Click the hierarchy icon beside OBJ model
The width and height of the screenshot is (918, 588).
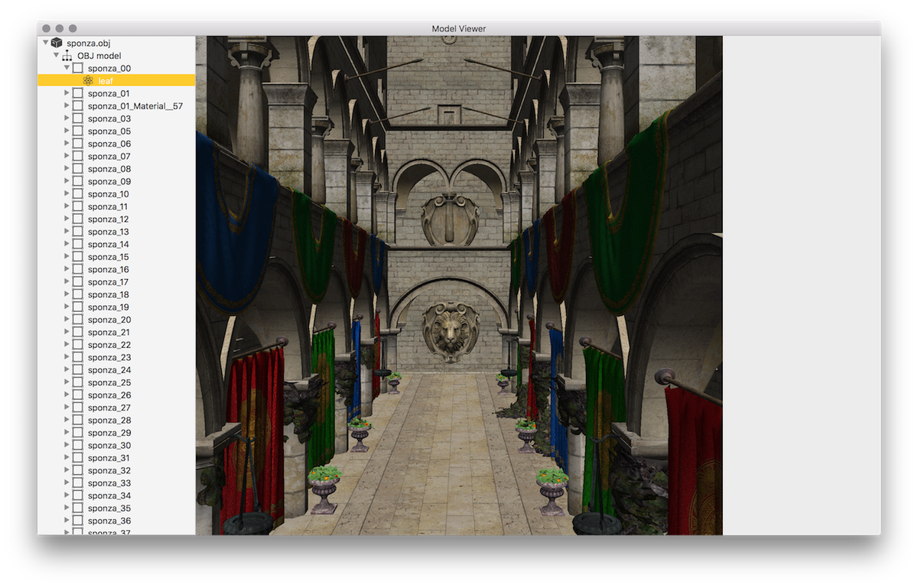67,56
